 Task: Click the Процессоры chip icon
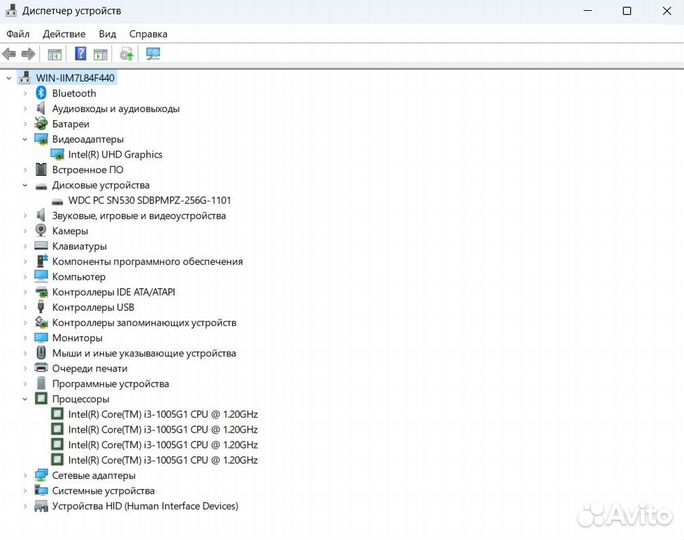[41, 398]
